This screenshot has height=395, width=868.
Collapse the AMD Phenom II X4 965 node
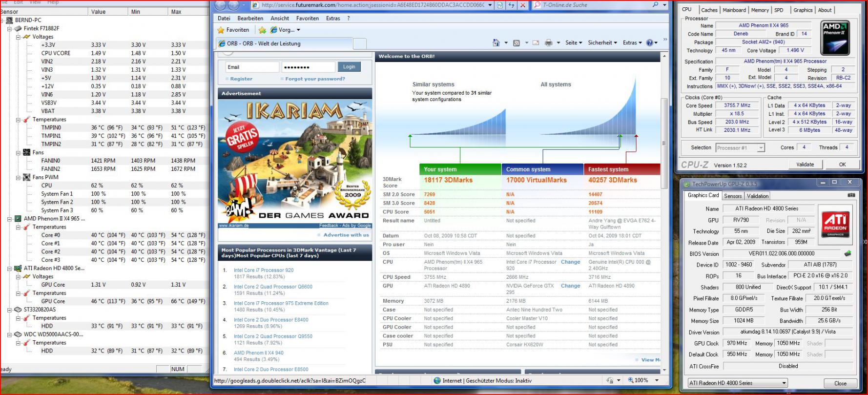point(9,219)
